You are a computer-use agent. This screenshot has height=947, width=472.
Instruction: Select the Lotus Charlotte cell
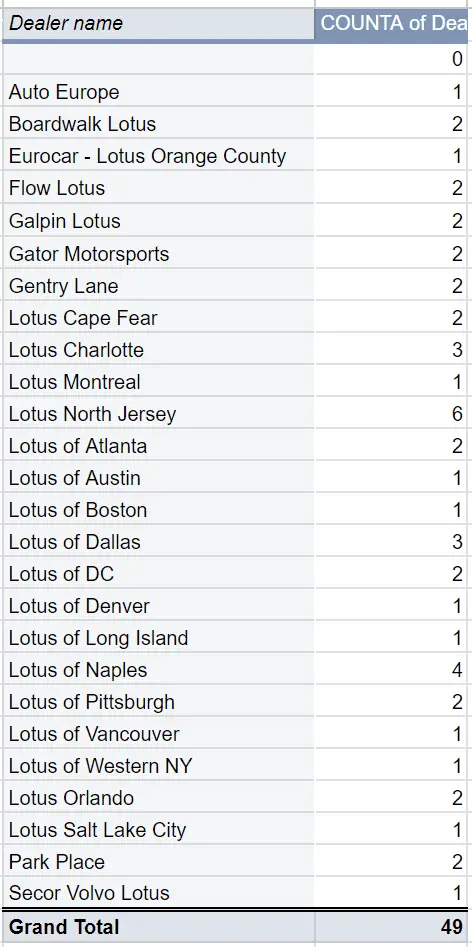coord(158,350)
